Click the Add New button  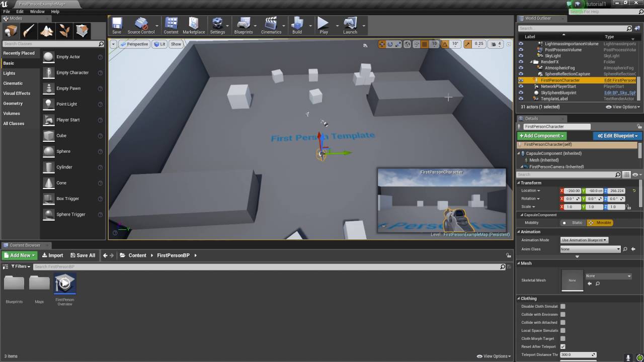click(x=20, y=255)
